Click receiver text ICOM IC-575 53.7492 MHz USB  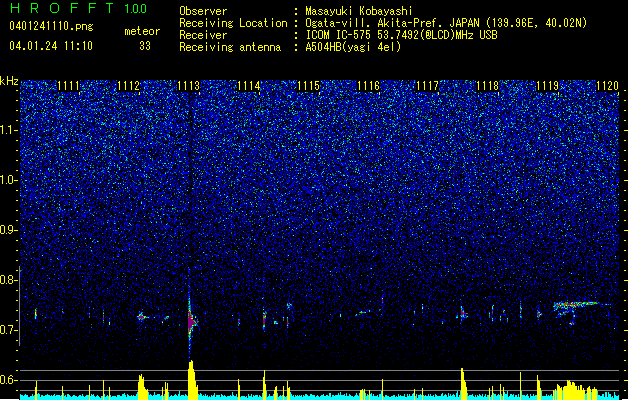401,35
